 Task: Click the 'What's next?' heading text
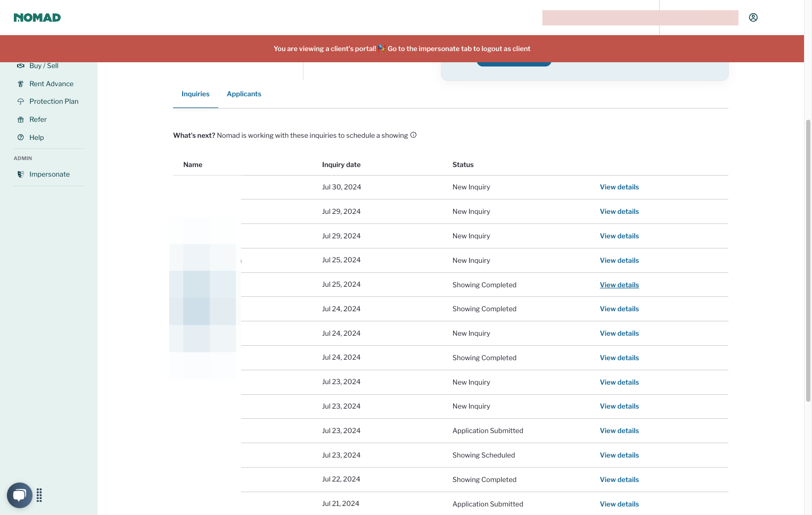[194, 136]
